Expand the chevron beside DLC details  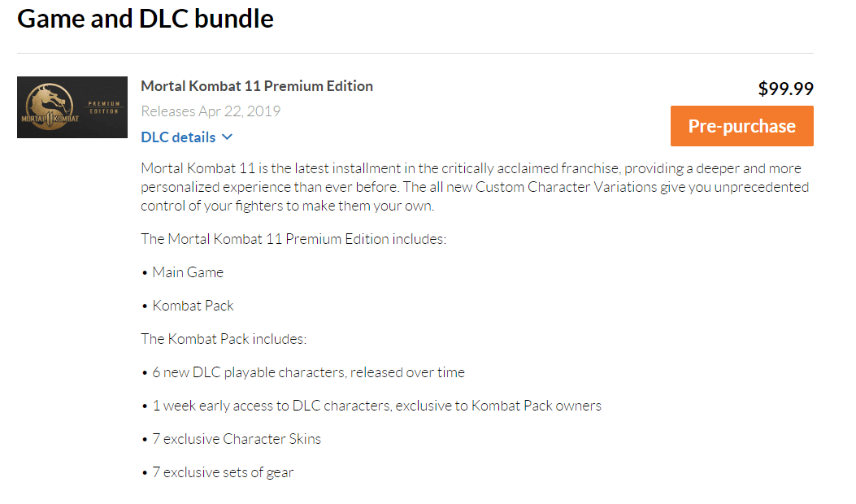[x=228, y=137]
